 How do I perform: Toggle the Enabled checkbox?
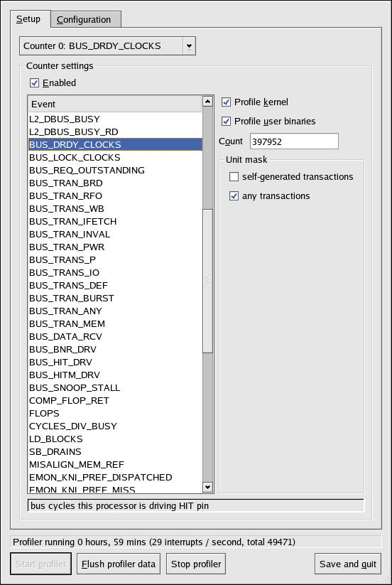coord(34,83)
